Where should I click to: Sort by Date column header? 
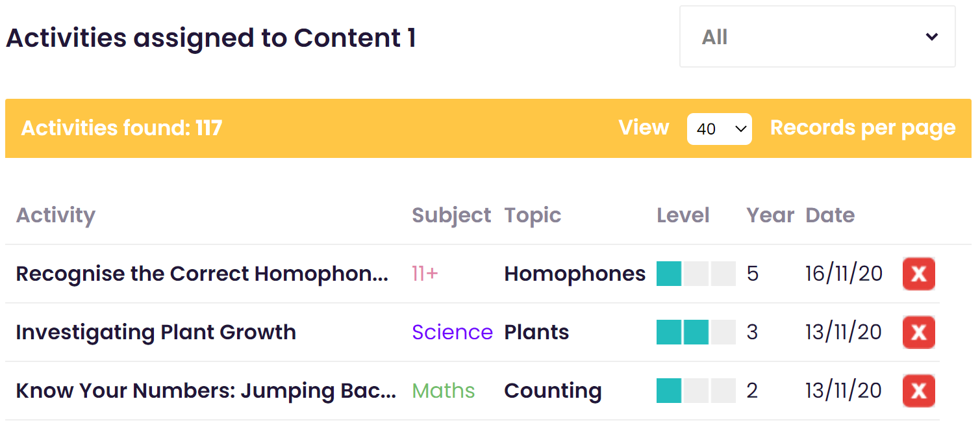pyautogui.click(x=830, y=215)
